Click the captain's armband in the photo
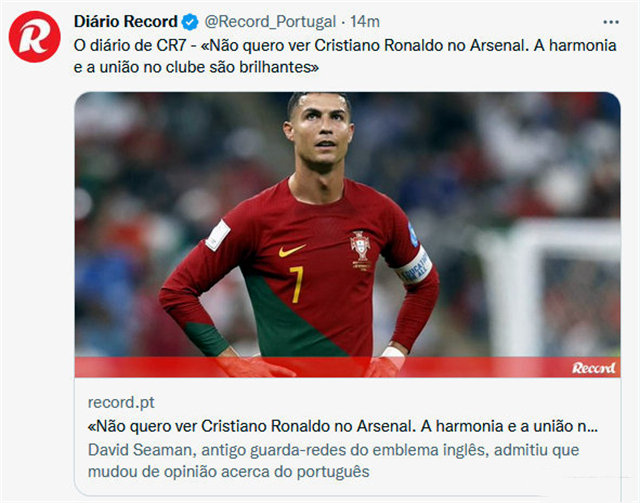The height and width of the screenshot is (503, 640). 414,266
